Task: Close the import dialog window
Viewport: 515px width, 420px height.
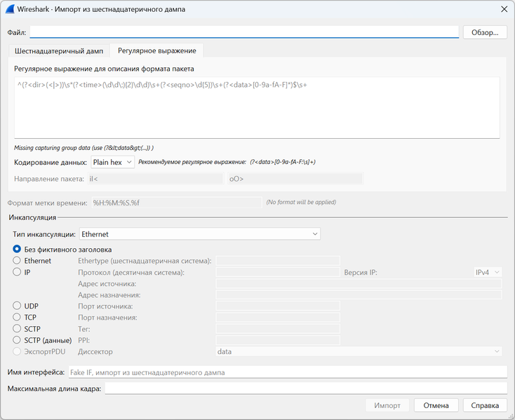Action: coord(504,9)
